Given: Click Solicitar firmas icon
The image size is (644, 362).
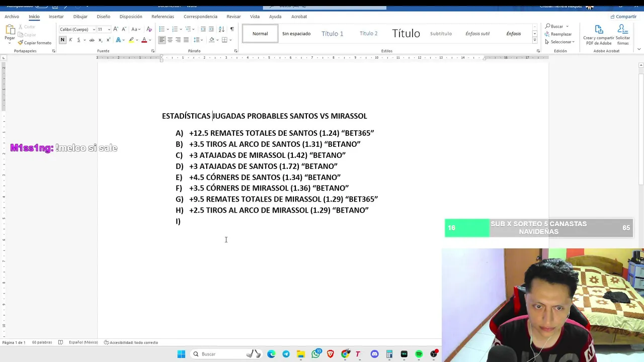Looking at the screenshot, I should [x=623, y=34].
